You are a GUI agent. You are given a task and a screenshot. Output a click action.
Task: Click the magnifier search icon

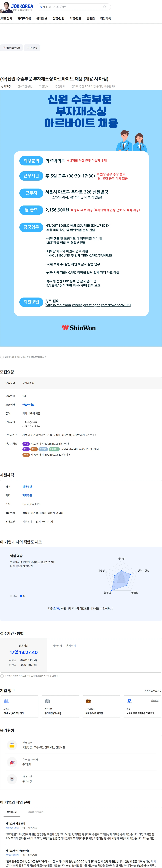105,7
